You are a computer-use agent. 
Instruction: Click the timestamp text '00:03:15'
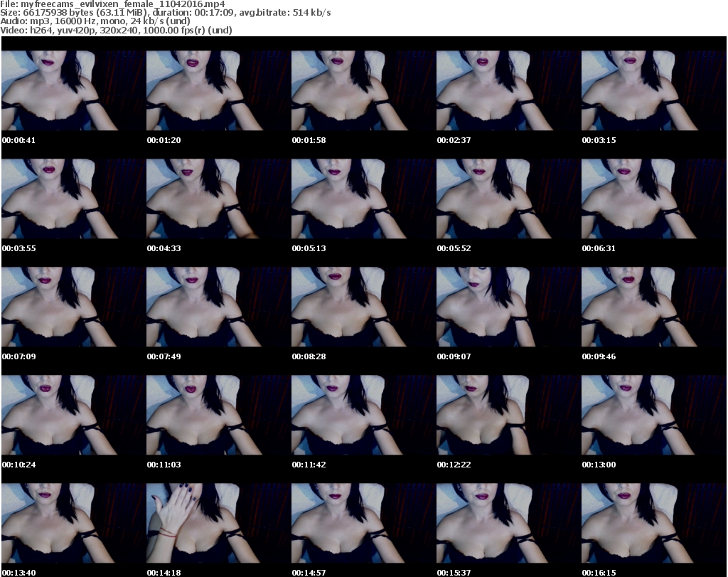[599, 140]
